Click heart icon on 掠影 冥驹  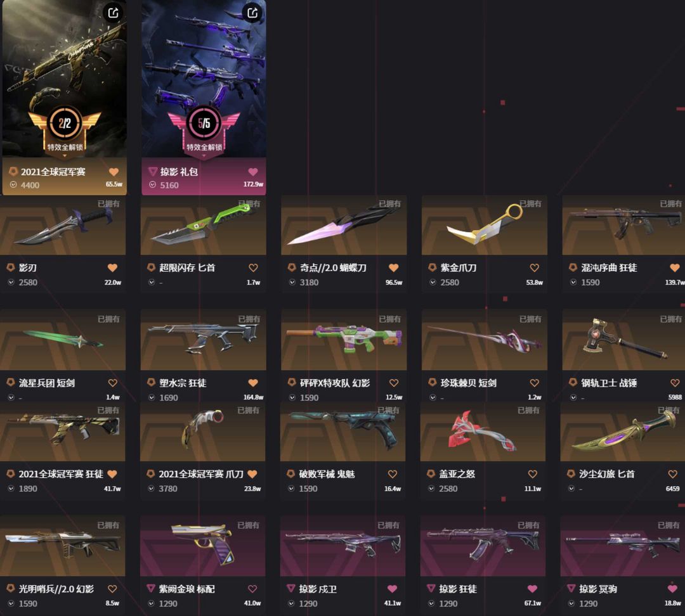673,589
